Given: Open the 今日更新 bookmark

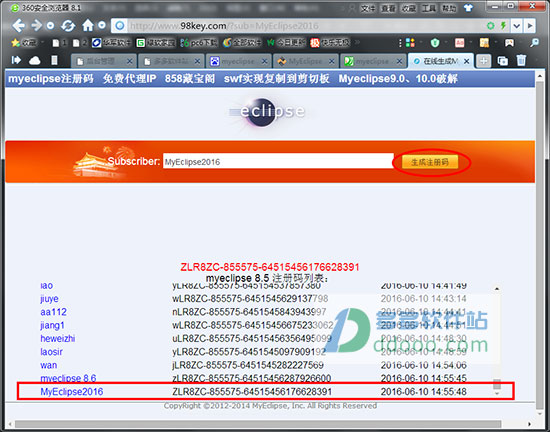Looking at the screenshot, I should pyautogui.click(x=286, y=43).
